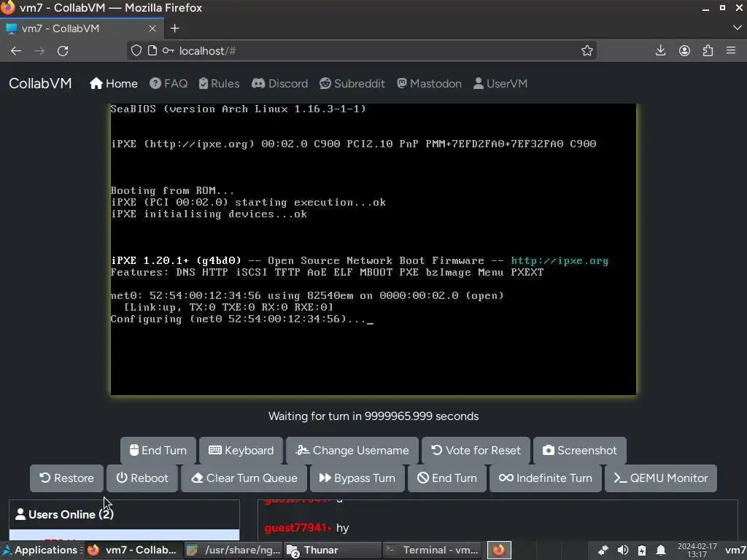Open the Firefox hamburger menu
This screenshot has width=747, height=560.
click(x=731, y=50)
